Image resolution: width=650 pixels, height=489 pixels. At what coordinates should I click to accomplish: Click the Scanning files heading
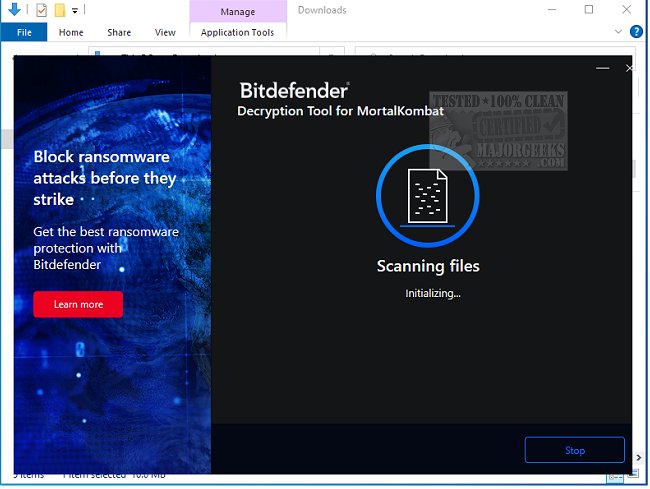tap(428, 266)
